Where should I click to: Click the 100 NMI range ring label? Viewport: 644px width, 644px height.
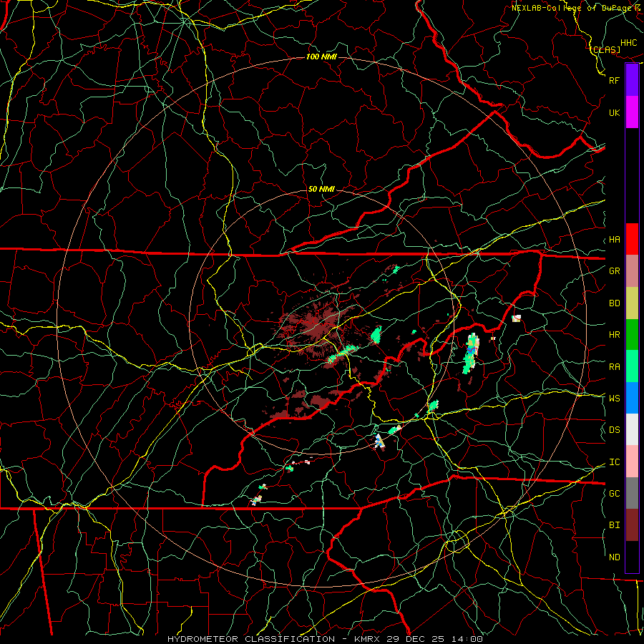pos(321,57)
